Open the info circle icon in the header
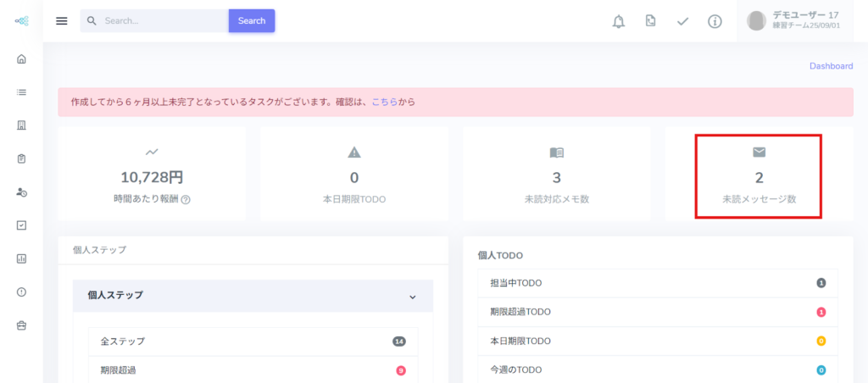 pos(715,21)
